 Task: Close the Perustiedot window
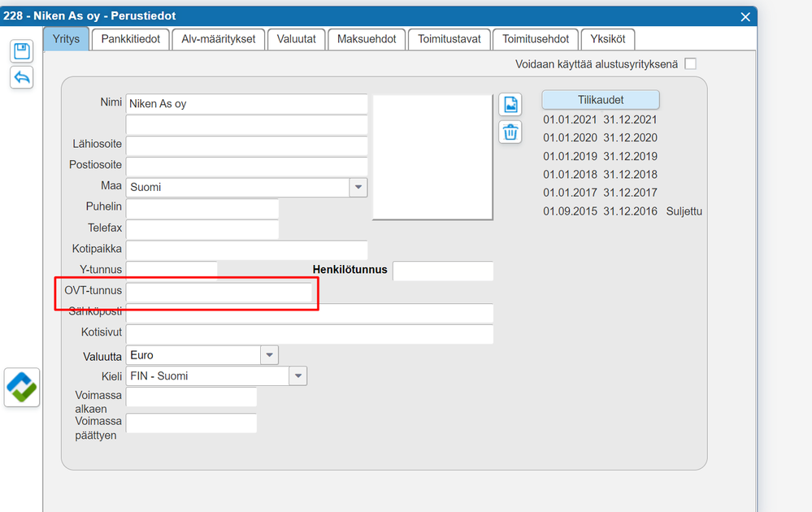(x=745, y=16)
